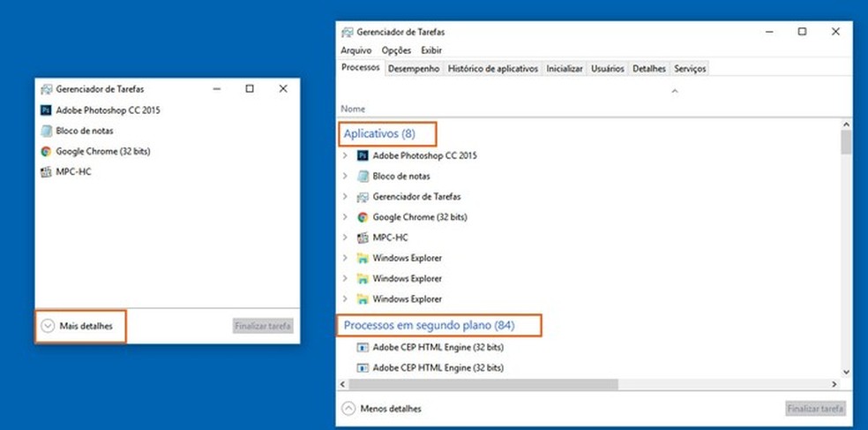Collapse view with Menos detalhes chevron
The height and width of the screenshot is (430, 868).
pyautogui.click(x=348, y=409)
